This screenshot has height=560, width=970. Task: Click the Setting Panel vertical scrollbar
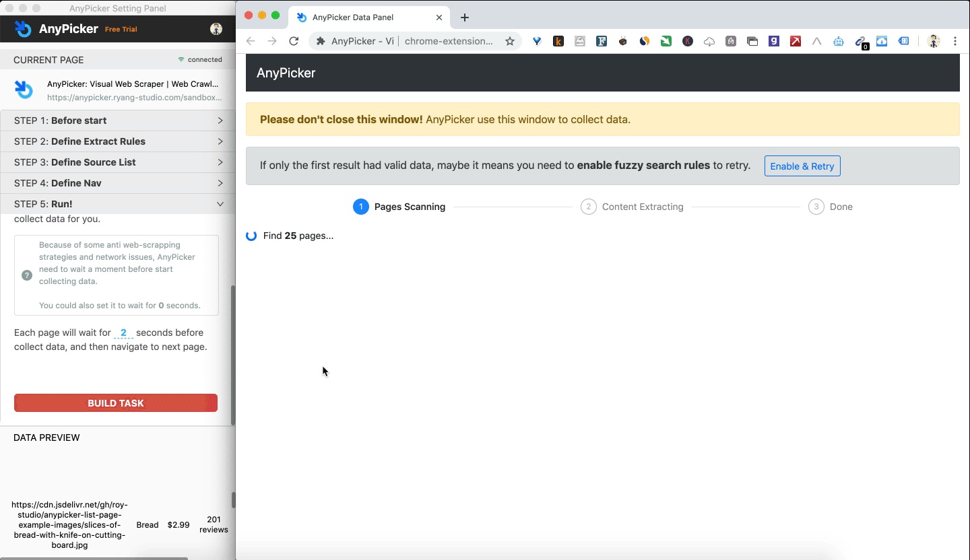tap(233, 355)
